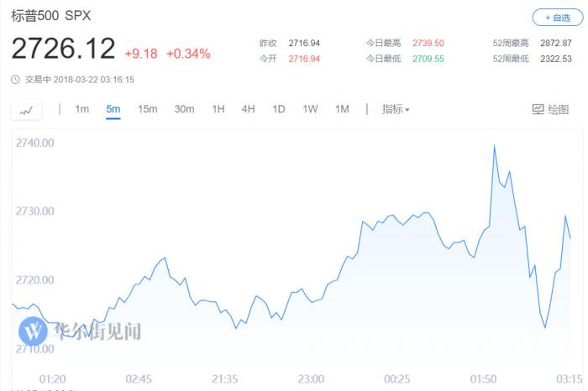
Task: Select the 30m chart interval
Action: coord(184,109)
